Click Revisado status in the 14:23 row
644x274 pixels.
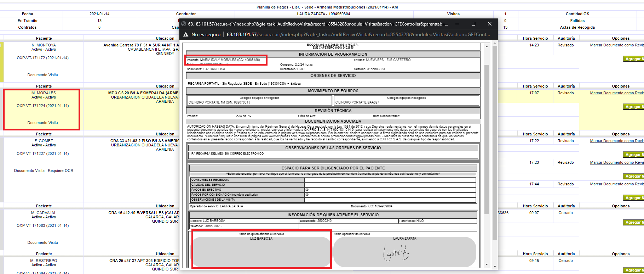click(x=565, y=45)
